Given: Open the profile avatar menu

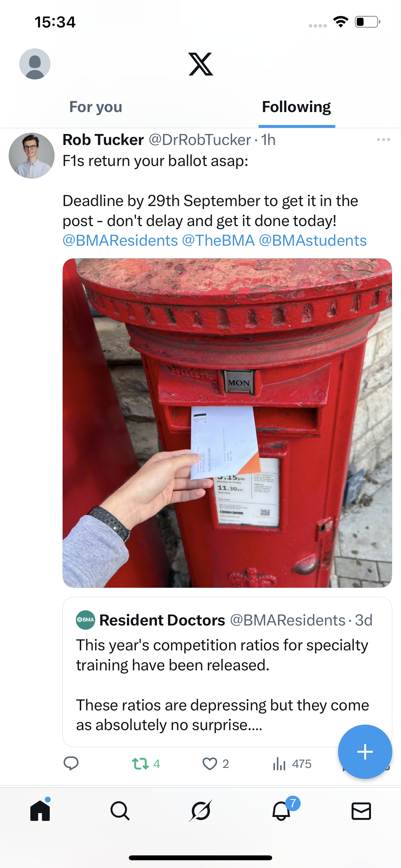Looking at the screenshot, I should click(x=35, y=64).
